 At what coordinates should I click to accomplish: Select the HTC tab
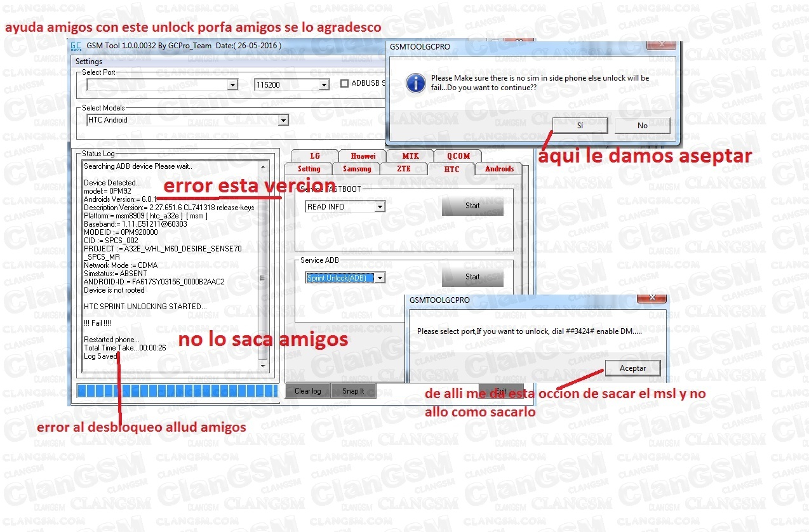click(451, 169)
